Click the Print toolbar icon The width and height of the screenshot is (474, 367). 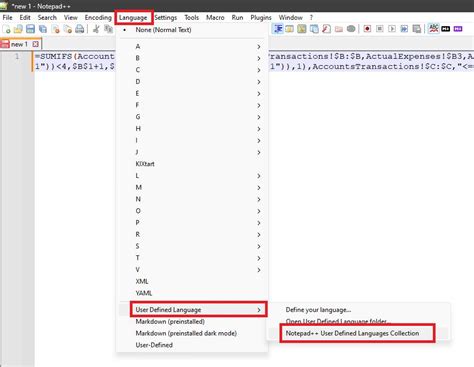pyautogui.click(x=80, y=29)
